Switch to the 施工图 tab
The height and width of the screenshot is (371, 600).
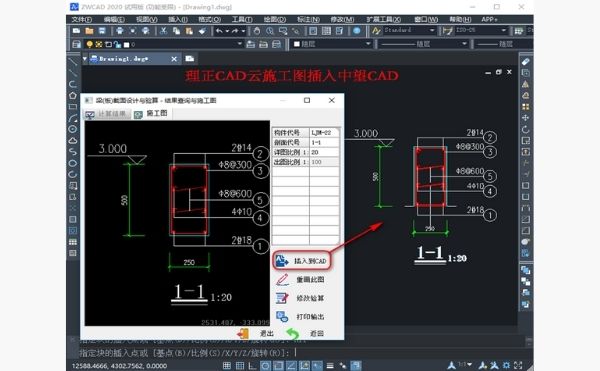click(152, 114)
